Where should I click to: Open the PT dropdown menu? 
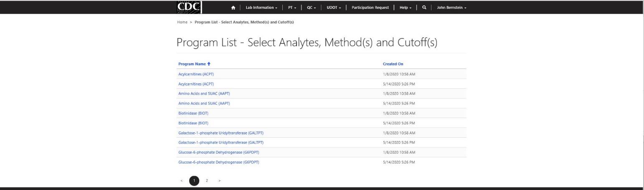point(292,8)
